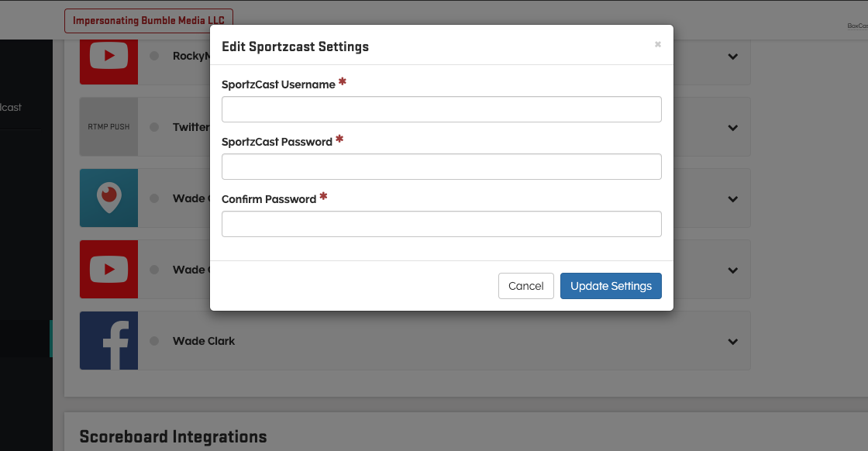This screenshot has height=451, width=868.
Task: Click the status dot beside Twitter
Action: point(154,127)
